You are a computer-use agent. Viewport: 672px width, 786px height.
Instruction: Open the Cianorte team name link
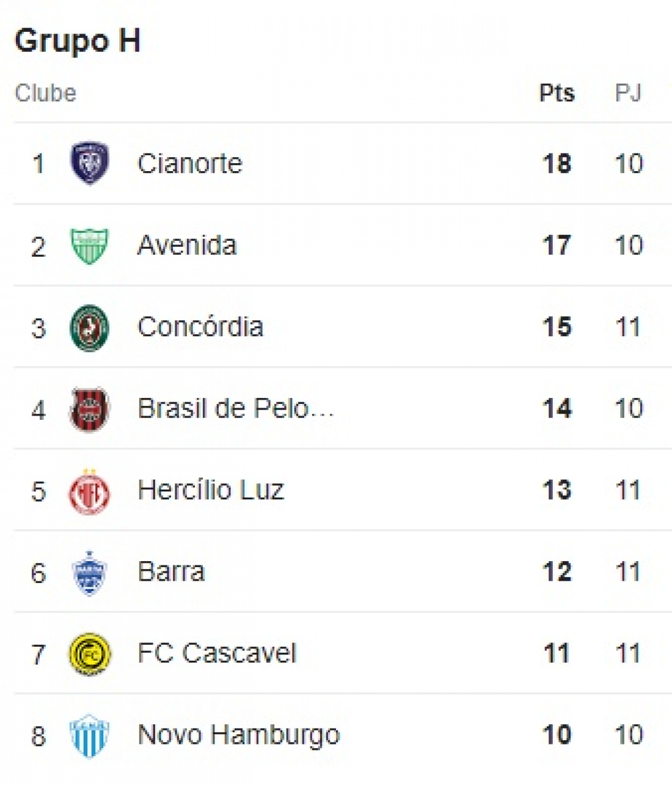point(189,164)
